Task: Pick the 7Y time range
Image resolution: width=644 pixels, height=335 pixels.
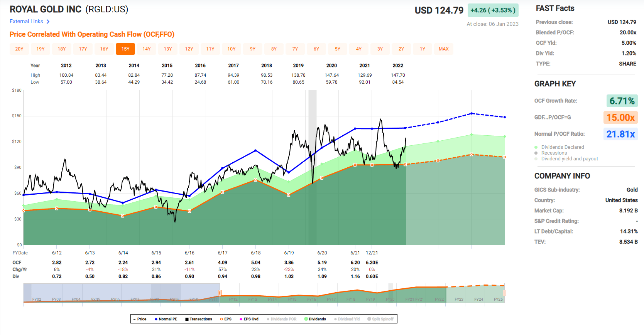Action: pyautogui.click(x=295, y=49)
